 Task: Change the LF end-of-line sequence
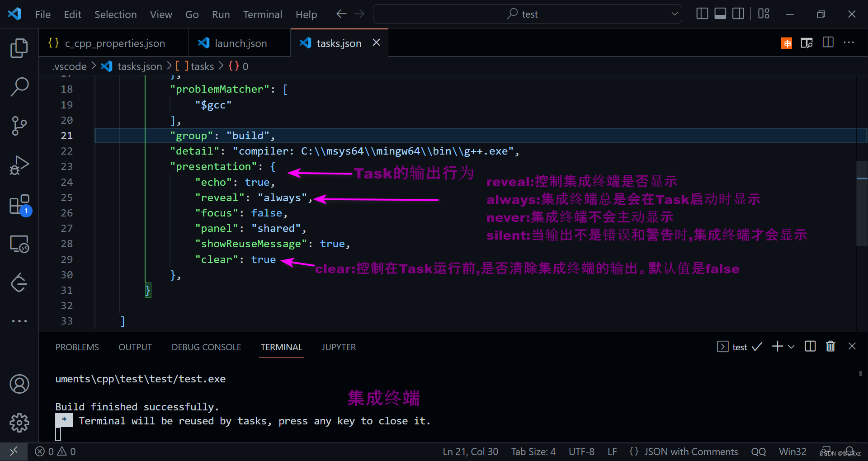point(612,452)
